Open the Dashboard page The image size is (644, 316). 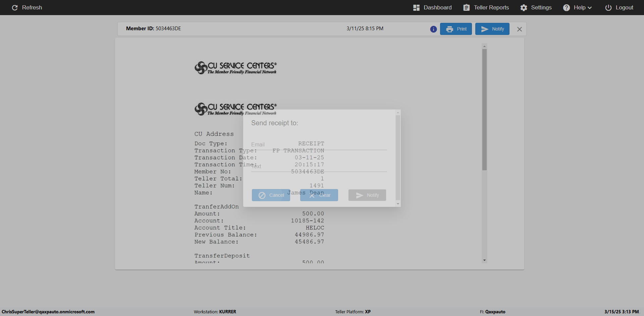[x=432, y=7]
